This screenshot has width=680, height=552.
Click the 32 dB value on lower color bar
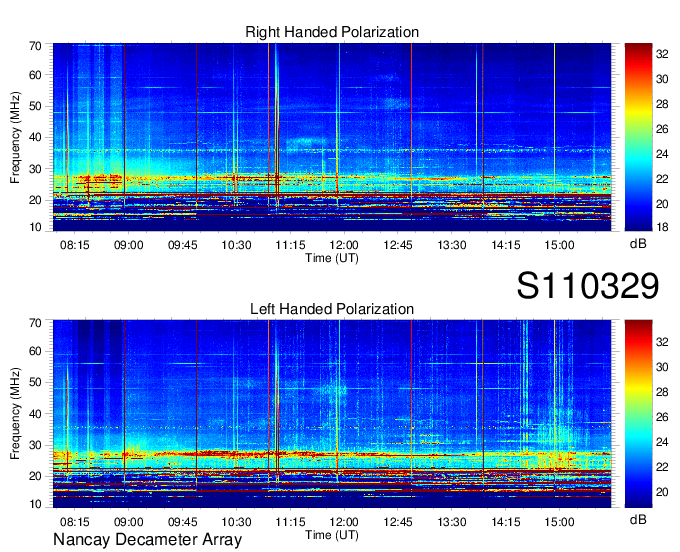click(662, 342)
